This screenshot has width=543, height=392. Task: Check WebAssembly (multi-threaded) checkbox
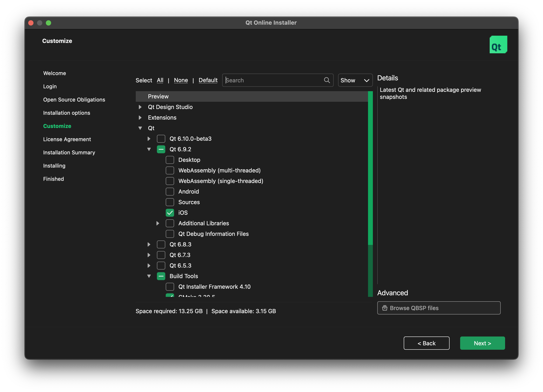(x=170, y=170)
